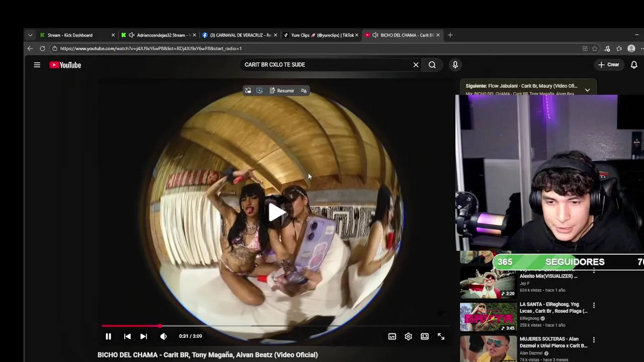Image resolution: width=644 pixels, height=362 pixels.
Task: Bookmark the page with the star icon
Action: coord(595,49)
